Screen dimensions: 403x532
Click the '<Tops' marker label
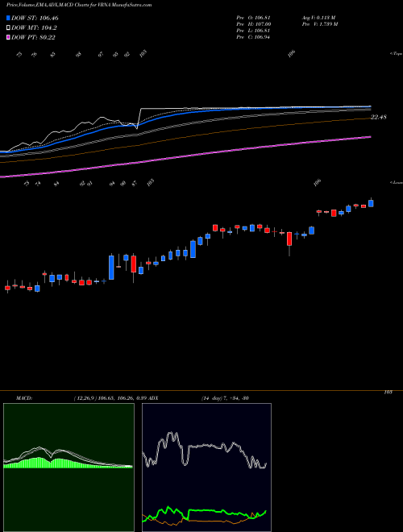pos(396,54)
